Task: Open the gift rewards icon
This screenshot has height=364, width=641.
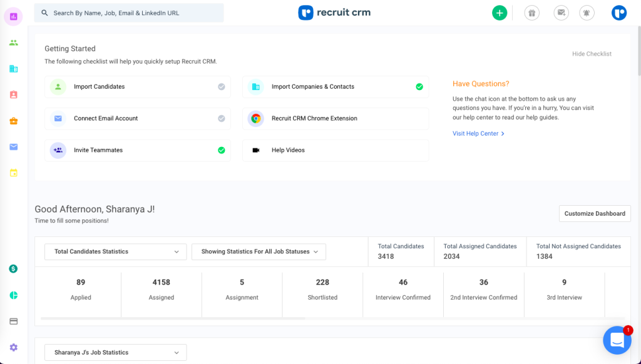Action: pyautogui.click(x=532, y=13)
